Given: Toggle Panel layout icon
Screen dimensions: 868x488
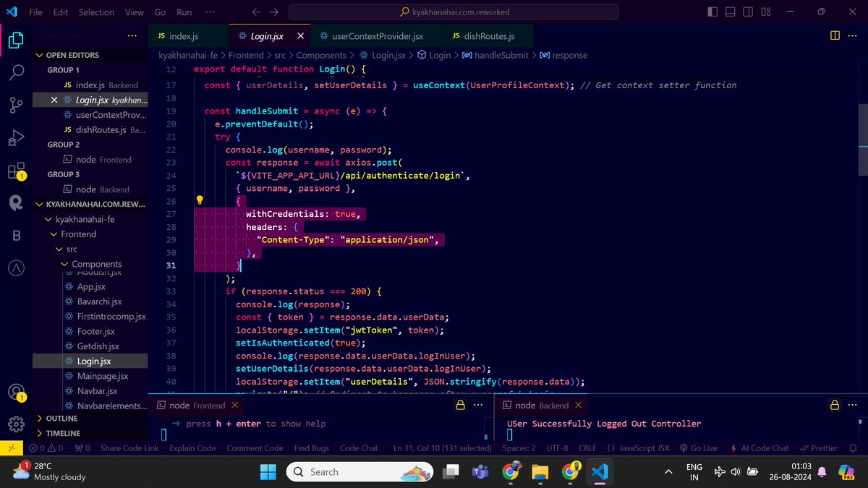Looking at the screenshot, I should 731,12.
